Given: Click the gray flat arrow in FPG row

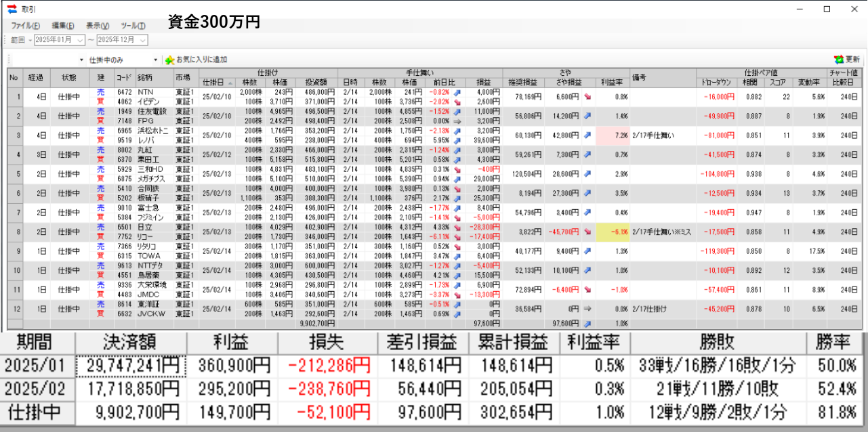Looking at the screenshot, I should [x=457, y=121].
